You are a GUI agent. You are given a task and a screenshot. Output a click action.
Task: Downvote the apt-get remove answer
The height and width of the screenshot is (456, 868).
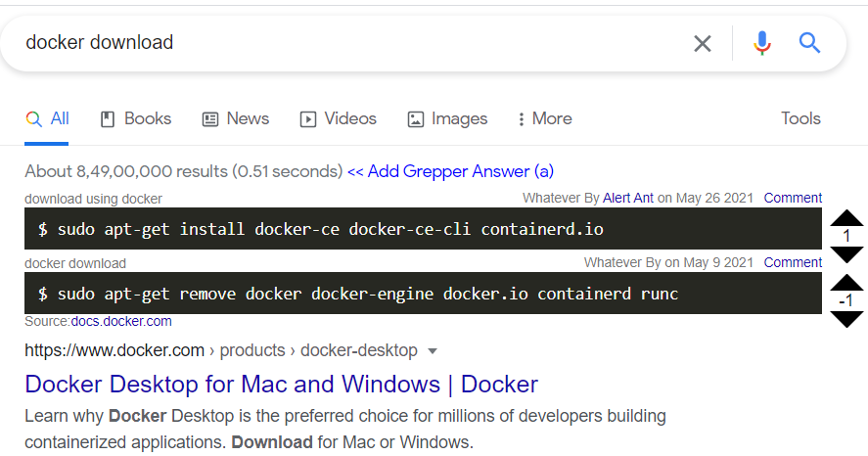tap(846, 319)
